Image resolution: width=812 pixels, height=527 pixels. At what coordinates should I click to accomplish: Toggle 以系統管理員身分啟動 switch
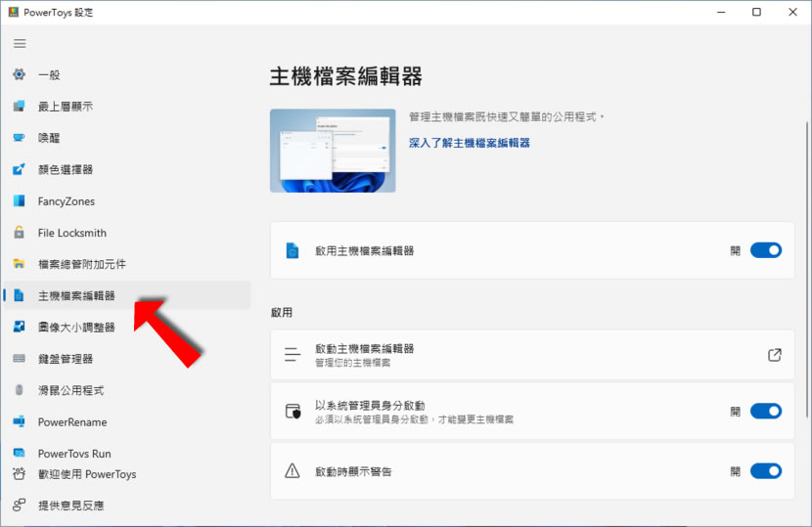click(x=766, y=412)
